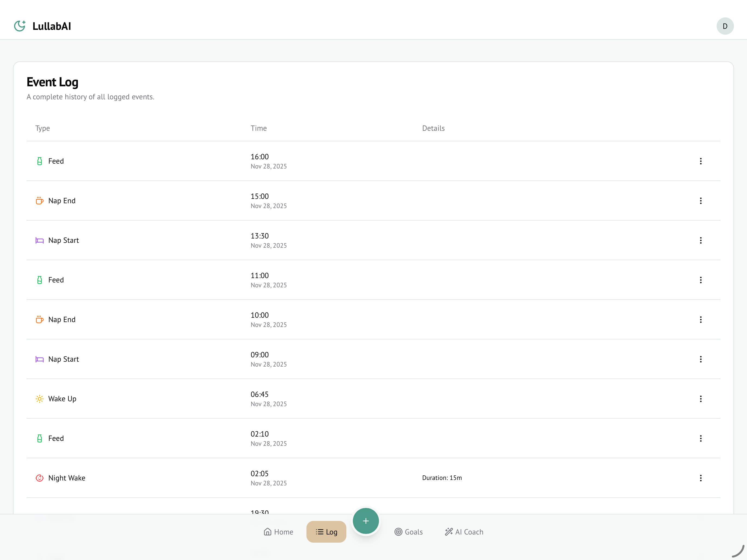Open options menu for 13:30 Nap Start

(700, 240)
